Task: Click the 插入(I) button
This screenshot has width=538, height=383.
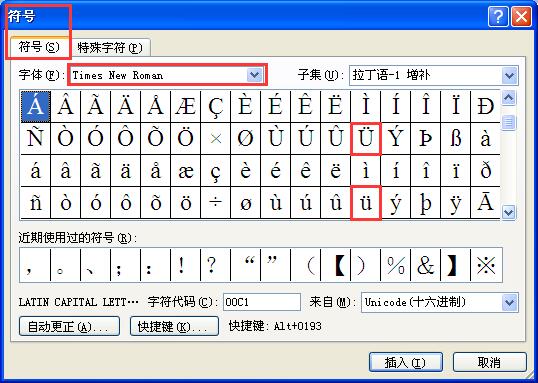Action: (x=406, y=362)
